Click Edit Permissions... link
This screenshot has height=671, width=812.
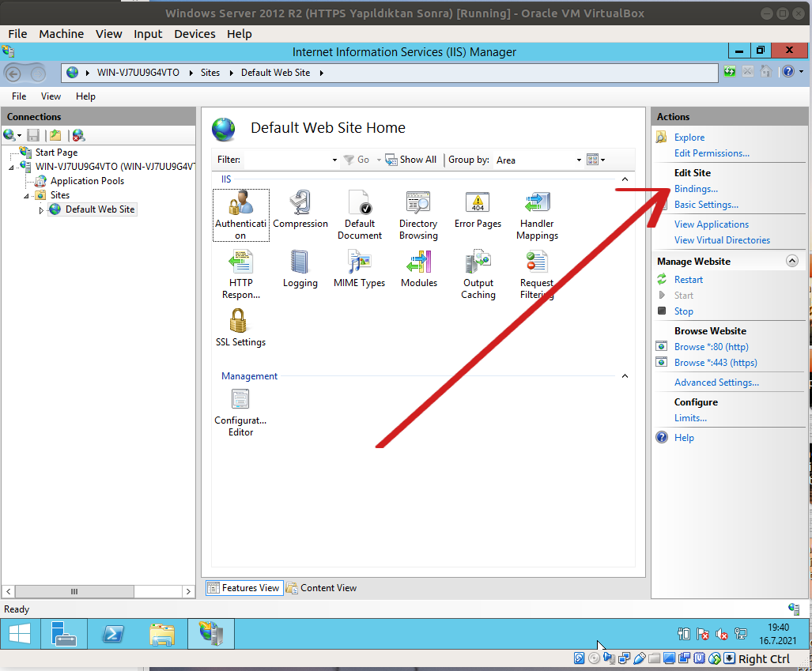point(712,153)
